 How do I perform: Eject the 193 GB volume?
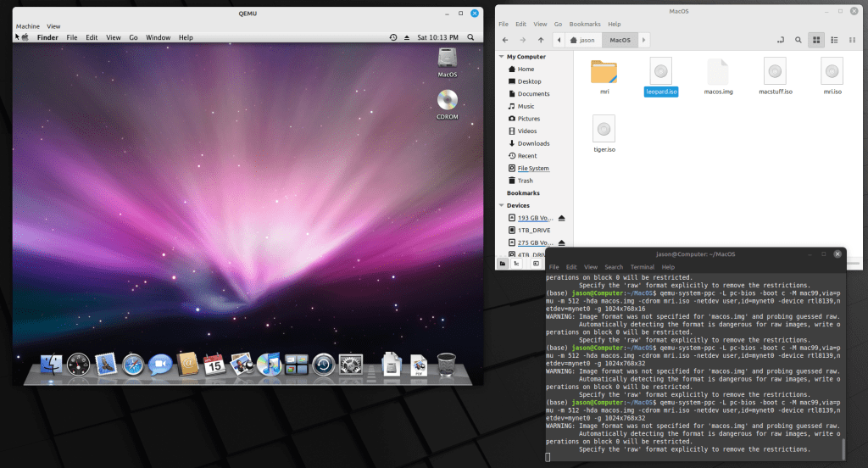(x=561, y=218)
